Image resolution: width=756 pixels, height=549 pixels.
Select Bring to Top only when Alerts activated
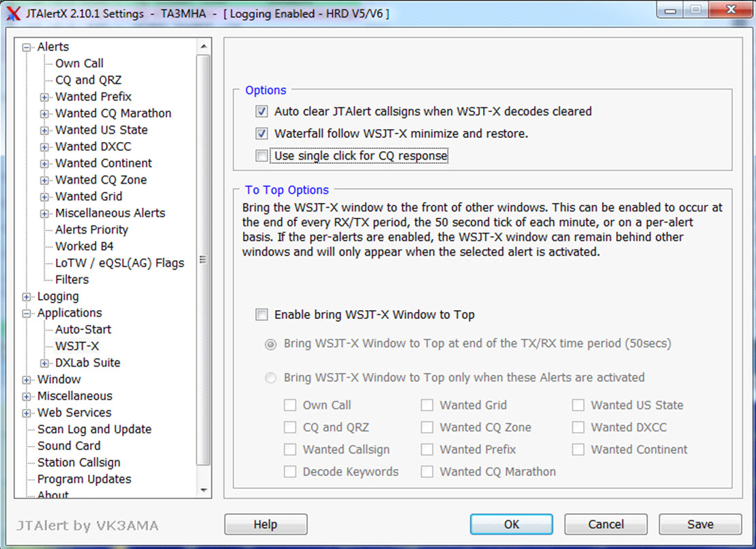(x=270, y=378)
